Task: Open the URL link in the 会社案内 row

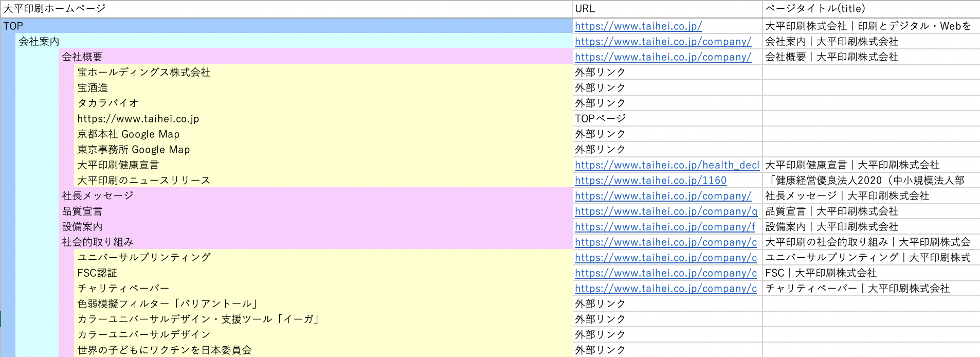Action: [x=663, y=42]
